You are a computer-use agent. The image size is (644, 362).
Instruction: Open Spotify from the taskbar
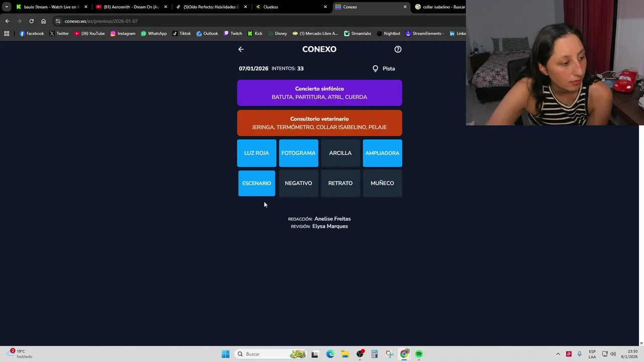419,354
